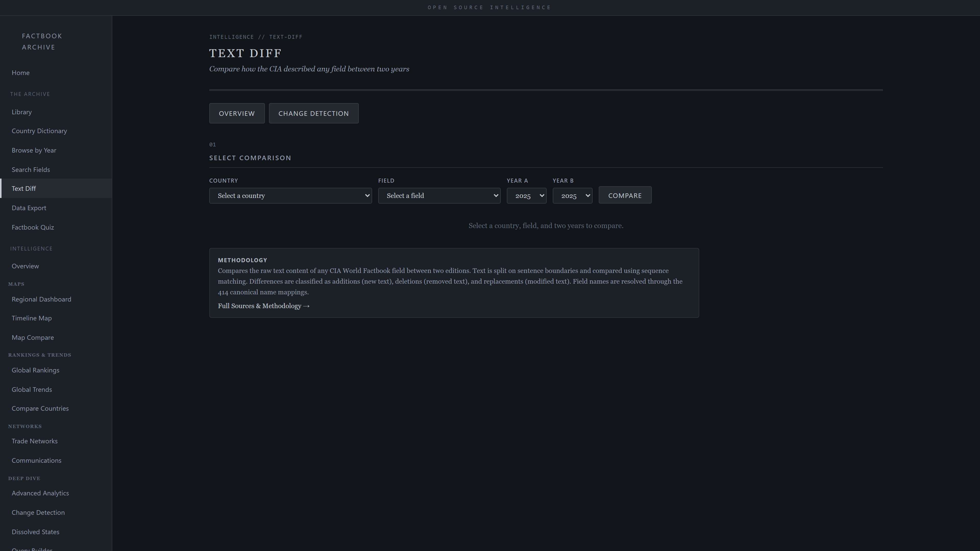Viewport: 980px width, 551px height.
Task: Click the Factbook Archive logo title
Action: tap(42, 41)
